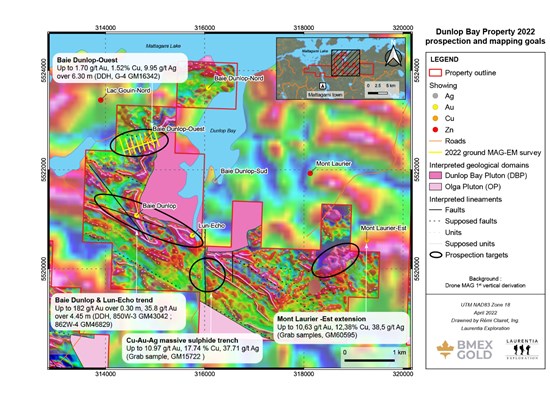Screen dimensions: 550x413
Task: Click the 2022 ground MAG-EM survey legend entry
Action: 493,153
